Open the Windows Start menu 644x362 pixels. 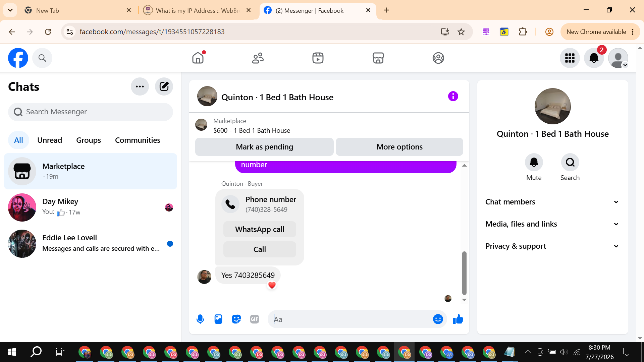click(x=12, y=352)
